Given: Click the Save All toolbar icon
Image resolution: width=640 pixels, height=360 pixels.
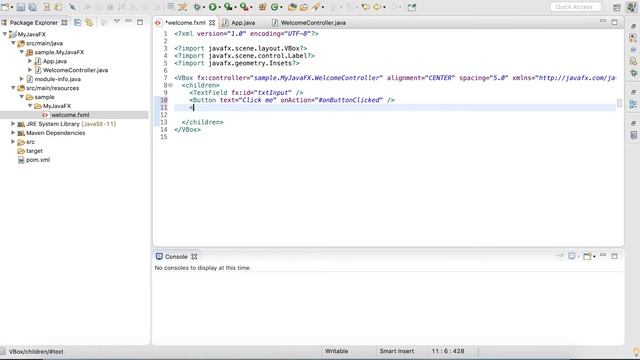Looking at the screenshot, I should click(32, 7).
